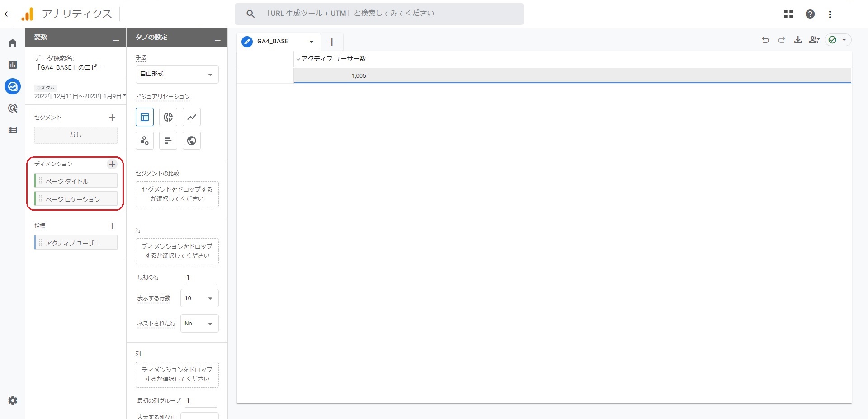Screen dimensions: 868x419
Task: Select bar chart visualization icon
Action: tap(168, 141)
